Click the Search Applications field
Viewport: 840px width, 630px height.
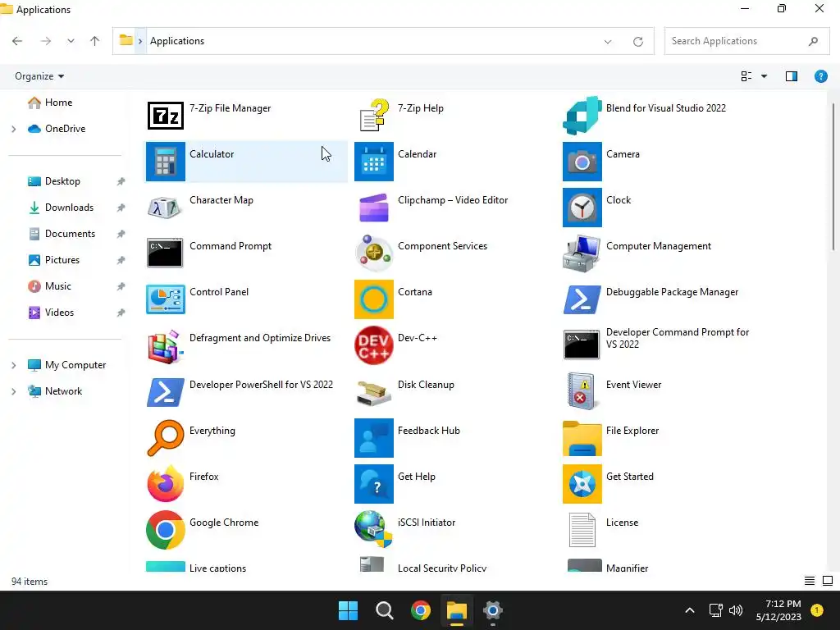pos(746,41)
